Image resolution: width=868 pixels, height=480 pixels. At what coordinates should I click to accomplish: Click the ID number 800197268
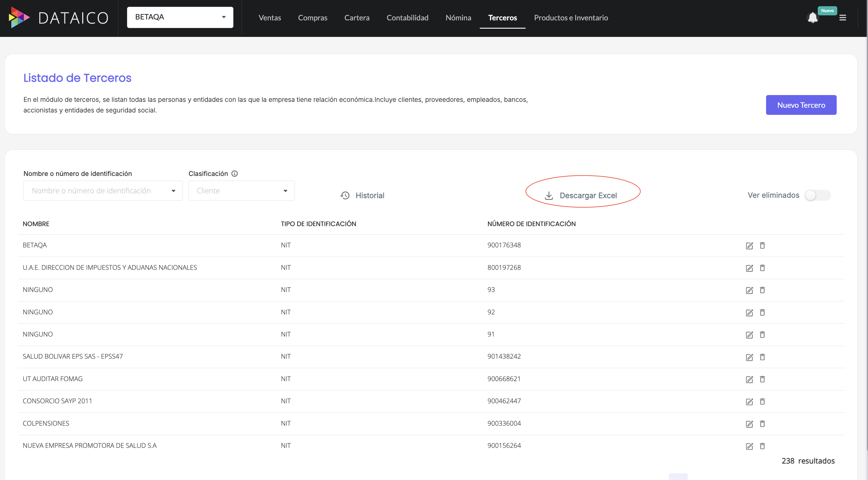[x=504, y=268]
